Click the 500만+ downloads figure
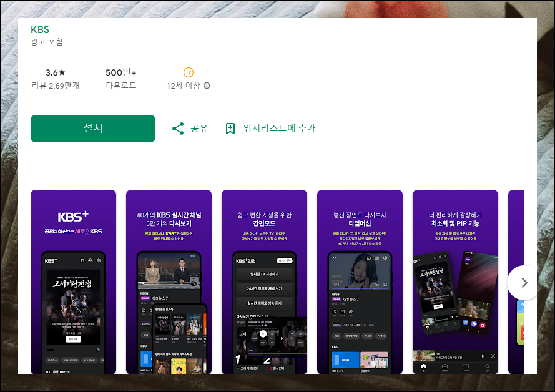Image resolution: width=555 pixels, height=392 pixels. [x=121, y=72]
